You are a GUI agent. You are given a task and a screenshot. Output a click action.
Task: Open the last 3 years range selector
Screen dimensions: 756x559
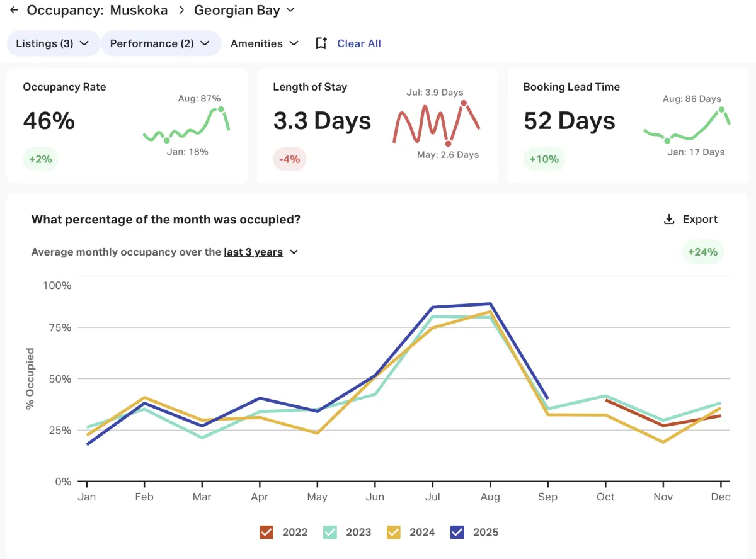[260, 252]
